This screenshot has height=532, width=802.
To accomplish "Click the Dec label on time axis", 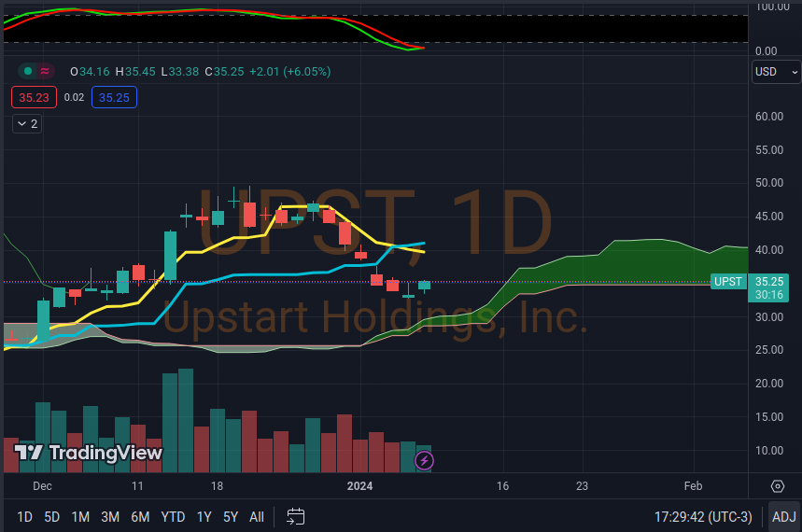I will tap(42, 486).
